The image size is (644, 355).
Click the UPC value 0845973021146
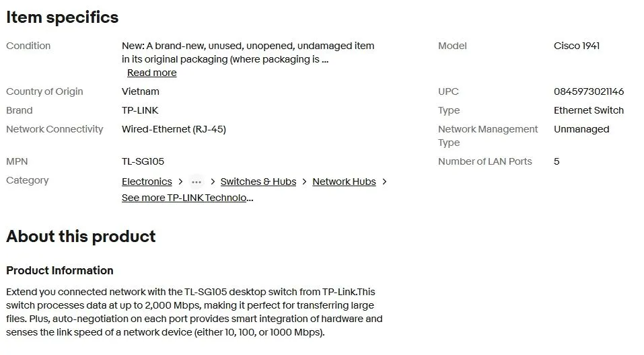tap(589, 91)
